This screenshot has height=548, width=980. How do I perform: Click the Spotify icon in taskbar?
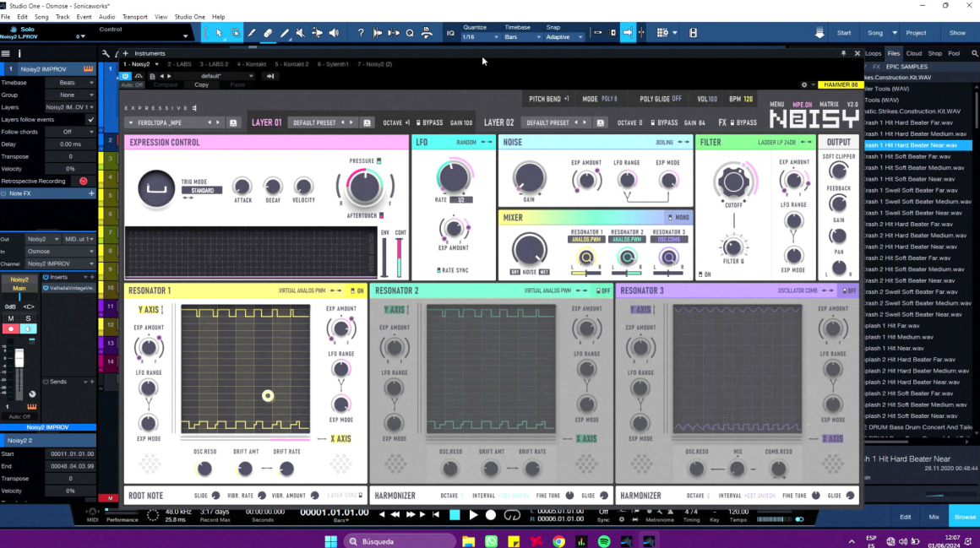tap(604, 541)
